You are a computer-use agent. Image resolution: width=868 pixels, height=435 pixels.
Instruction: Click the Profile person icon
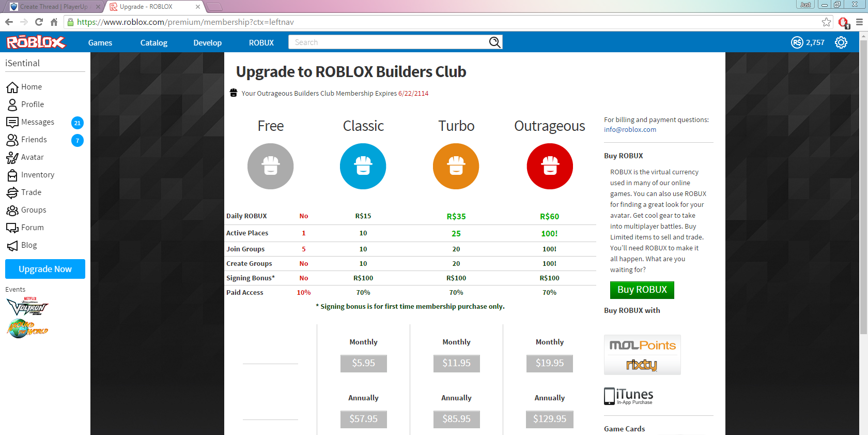(x=12, y=104)
